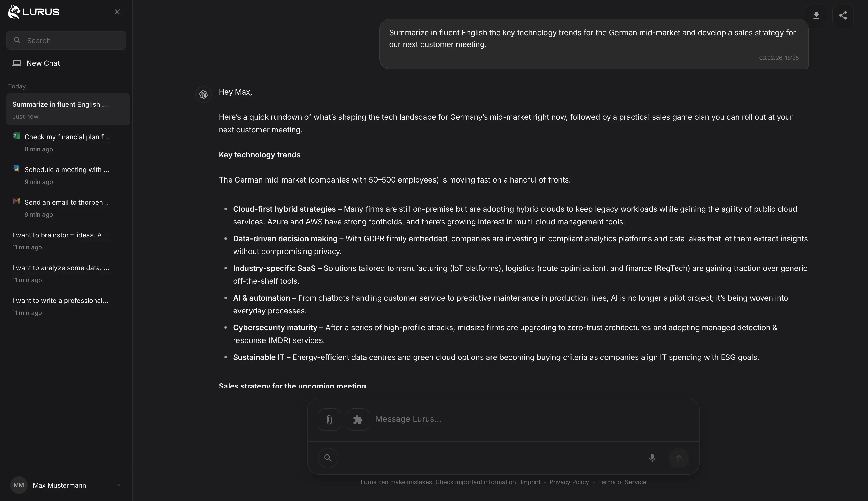Image resolution: width=868 pixels, height=501 pixels.
Task: Click the download conversation icon
Action: (x=816, y=15)
